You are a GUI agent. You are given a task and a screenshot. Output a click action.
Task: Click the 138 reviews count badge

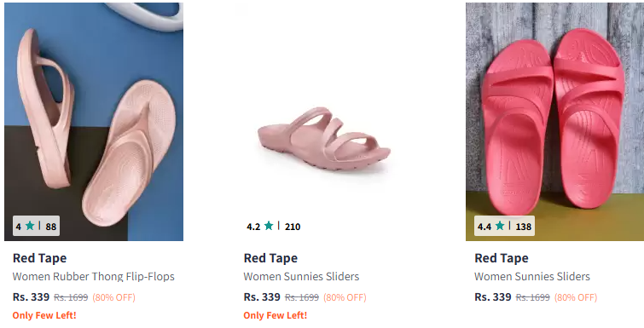tap(523, 227)
